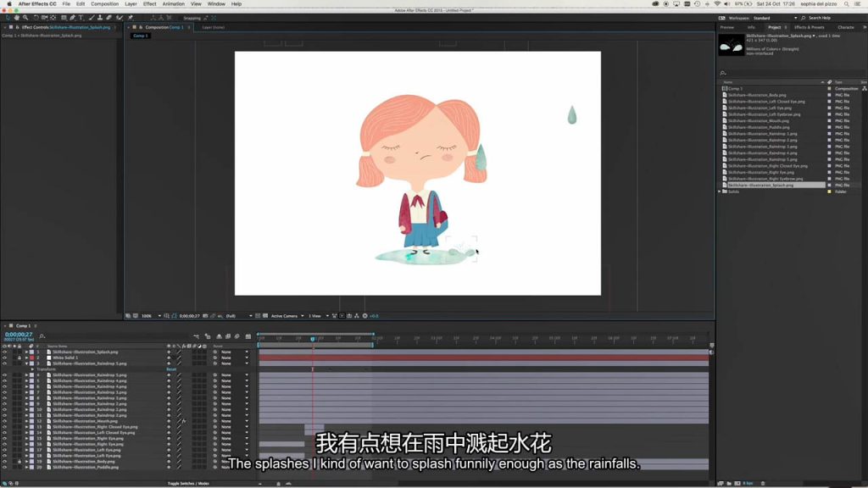This screenshot has width=868, height=488.
Task: Open parent dropdown for Splash.png layer
Action: [x=235, y=352]
